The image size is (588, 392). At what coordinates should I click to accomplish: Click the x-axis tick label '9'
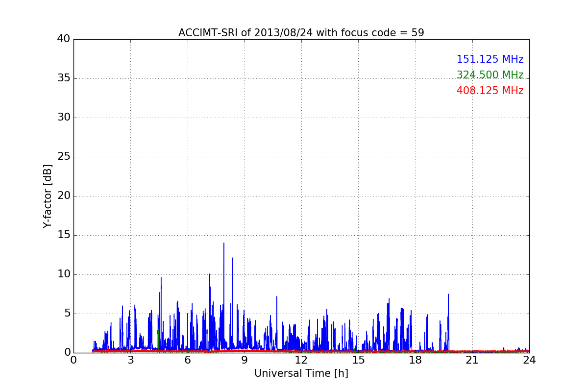[x=245, y=360]
